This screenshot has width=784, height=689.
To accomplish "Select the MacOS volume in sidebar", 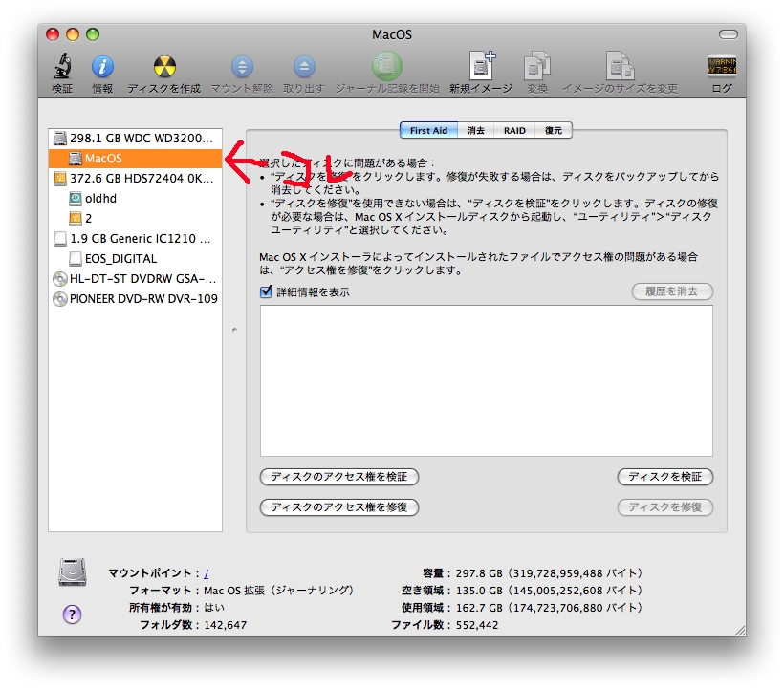I will 135,159.
